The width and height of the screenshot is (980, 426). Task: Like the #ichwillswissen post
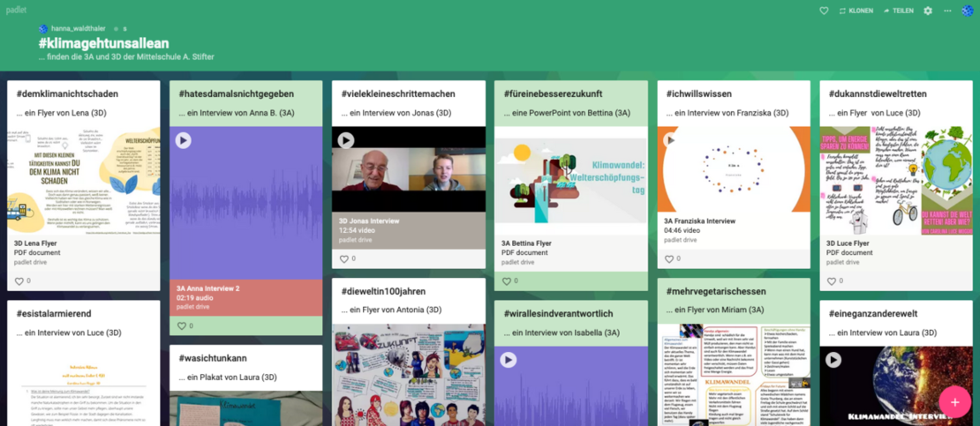(x=668, y=258)
